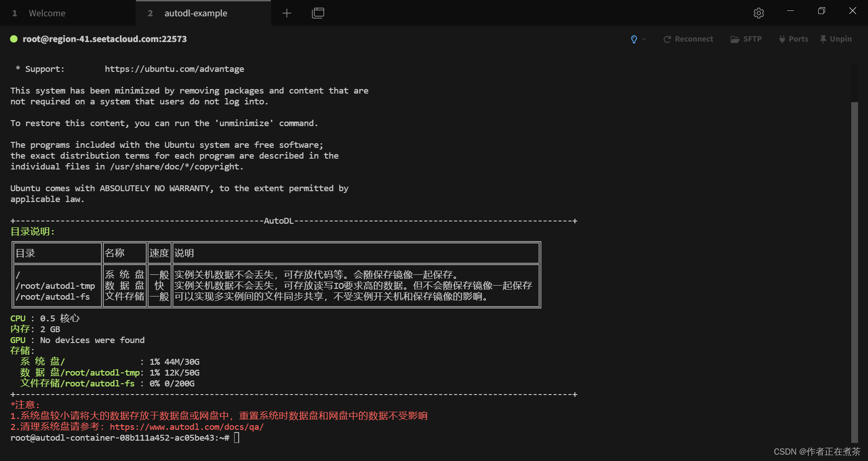Click the https://ubuntu.com/advantage URL
The height and width of the screenshot is (461, 868).
175,69
